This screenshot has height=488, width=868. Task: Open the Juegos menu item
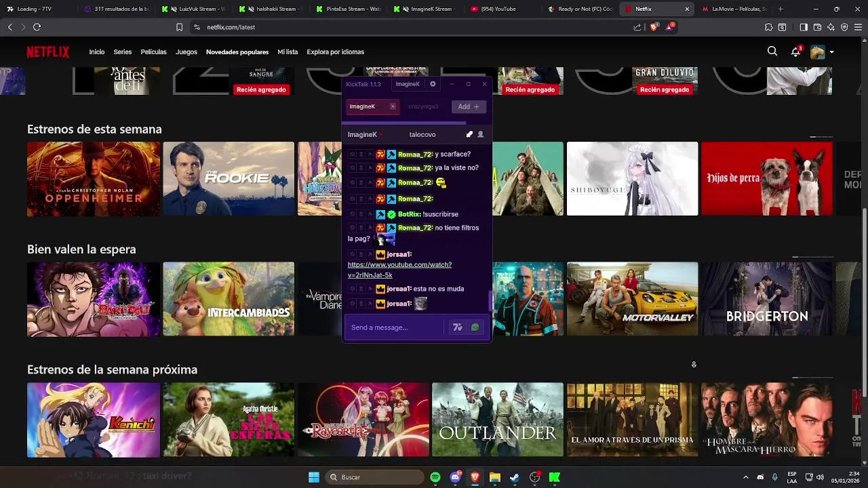(186, 52)
